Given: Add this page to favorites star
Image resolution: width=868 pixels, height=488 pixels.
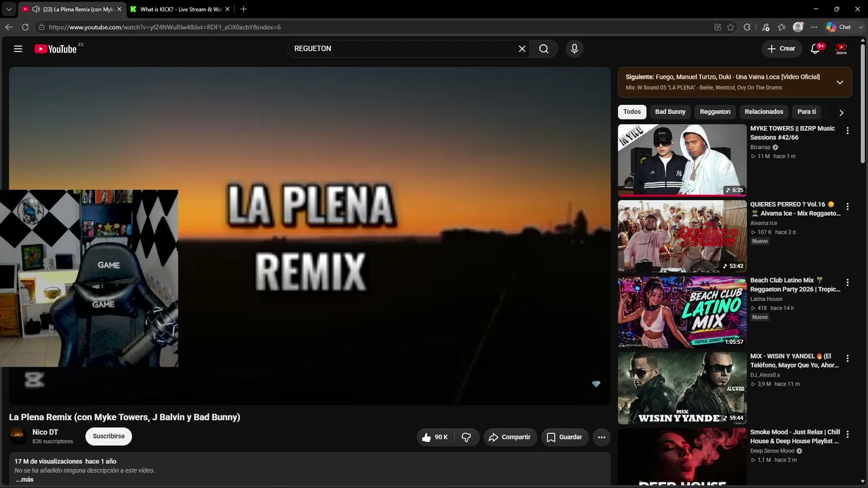Looking at the screenshot, I should click(730, 27).
